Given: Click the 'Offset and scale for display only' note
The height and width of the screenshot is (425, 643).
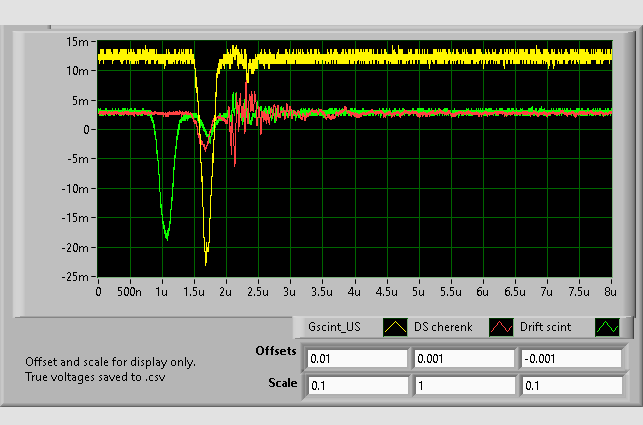Looking at the screenshot, I should [x=110, y=362].
